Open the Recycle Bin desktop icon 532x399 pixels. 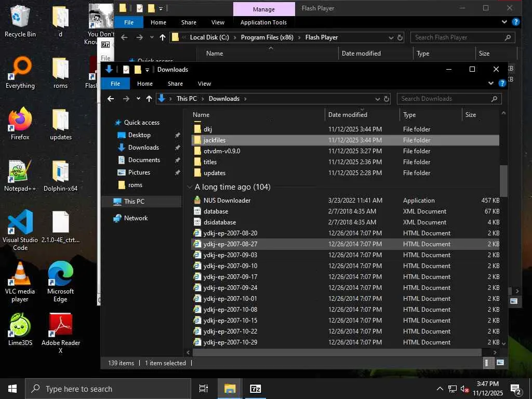tap(20, 21)
